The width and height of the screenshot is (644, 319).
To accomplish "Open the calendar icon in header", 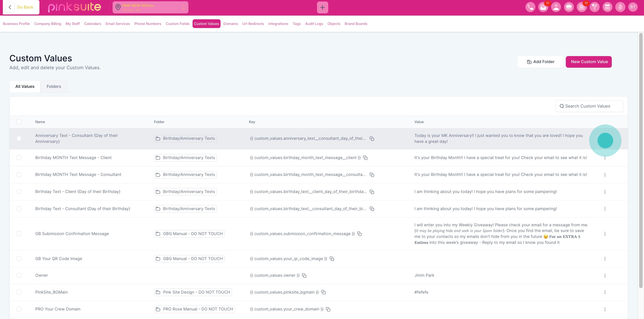I will (607, 7).
